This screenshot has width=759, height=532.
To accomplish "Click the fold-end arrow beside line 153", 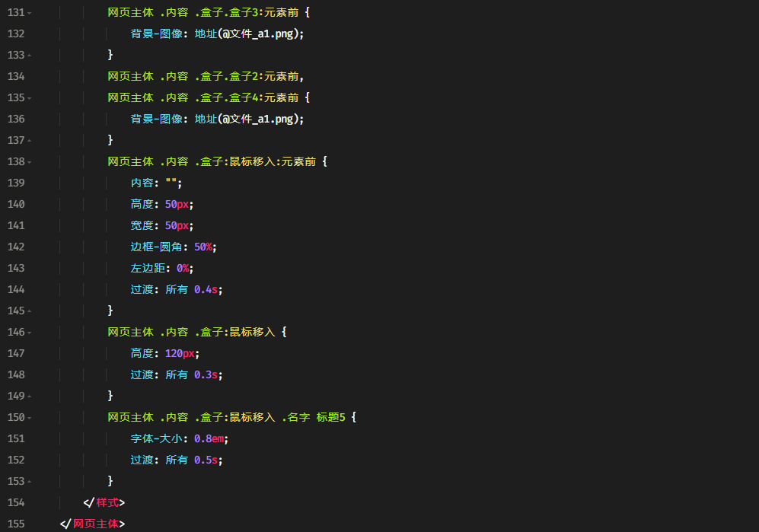I will [x=30, y=482].
